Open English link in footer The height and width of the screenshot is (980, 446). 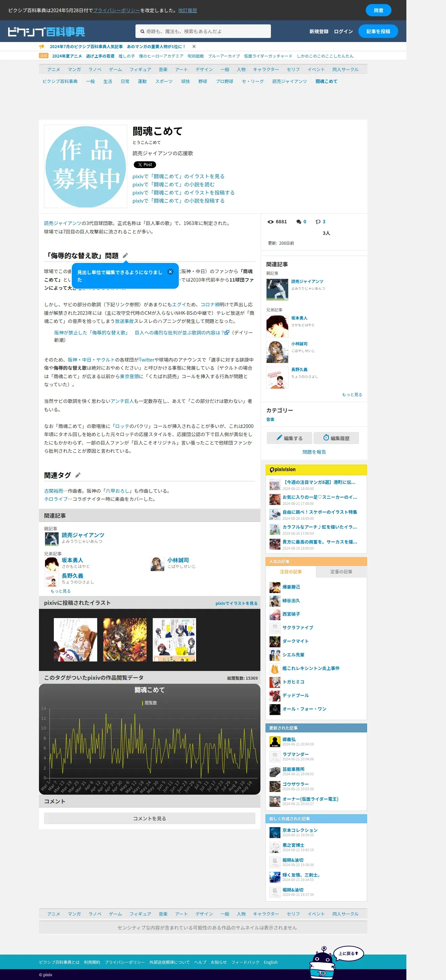[271, 962]
